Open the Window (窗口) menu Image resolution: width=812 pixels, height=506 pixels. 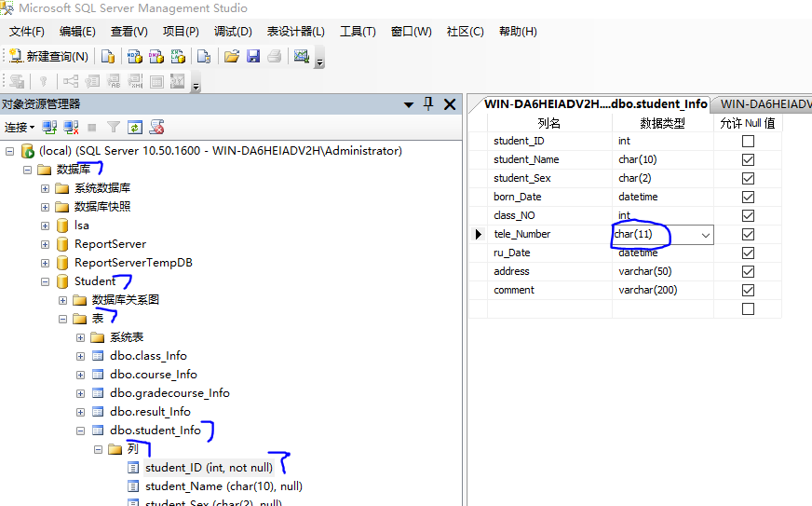(412, 32)
